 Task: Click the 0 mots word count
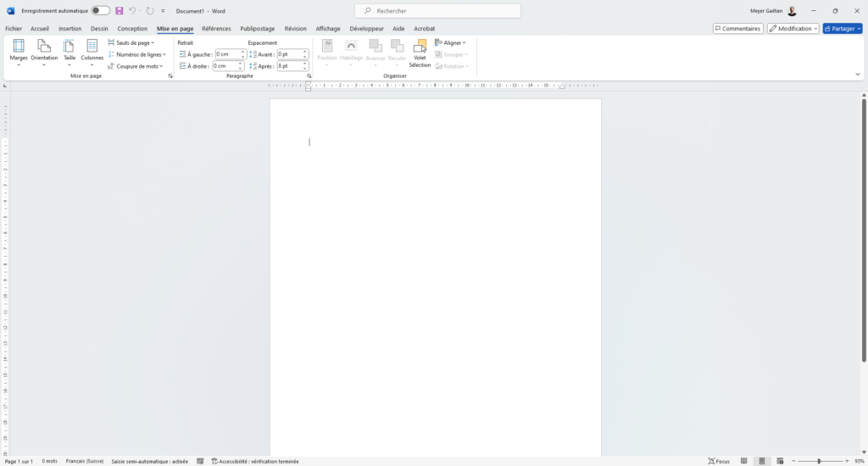pyautogui.click(x=49, y=461)
